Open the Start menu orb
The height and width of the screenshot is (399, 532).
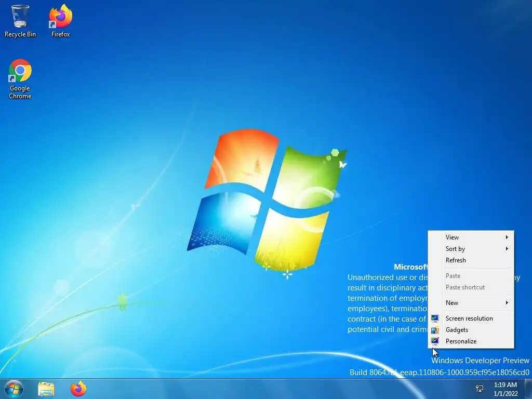click(x=14, y=389)
